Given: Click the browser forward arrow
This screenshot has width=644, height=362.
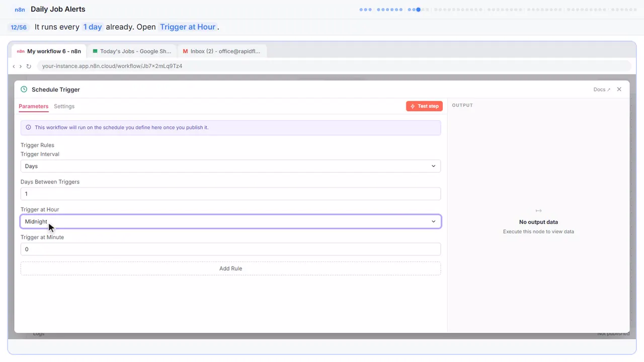Looking at the screenshot, I should pos(21,66).
